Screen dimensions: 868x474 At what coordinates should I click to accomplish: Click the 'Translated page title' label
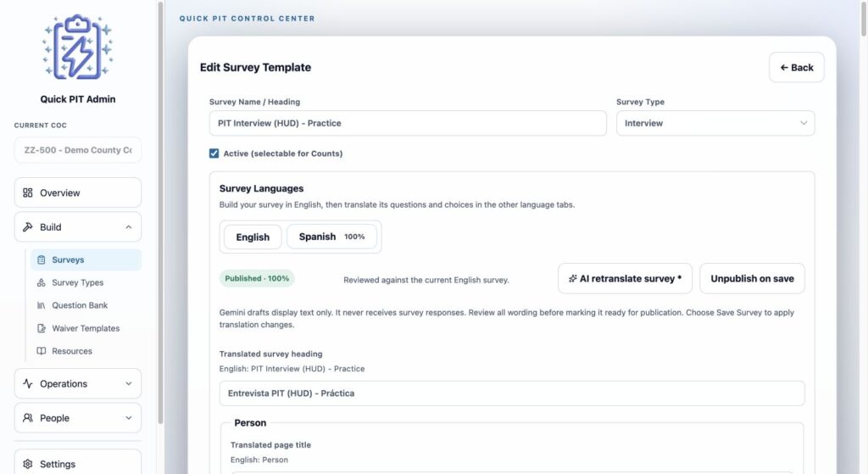pyautogui.click(x=270, y=444)
